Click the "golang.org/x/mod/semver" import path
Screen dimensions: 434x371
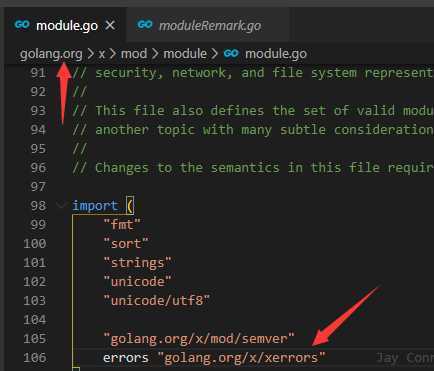click(199, 339)
